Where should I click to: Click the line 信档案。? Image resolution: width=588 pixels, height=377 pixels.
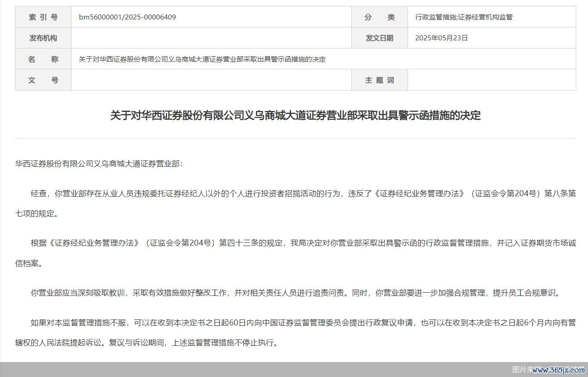click(29, 263)
